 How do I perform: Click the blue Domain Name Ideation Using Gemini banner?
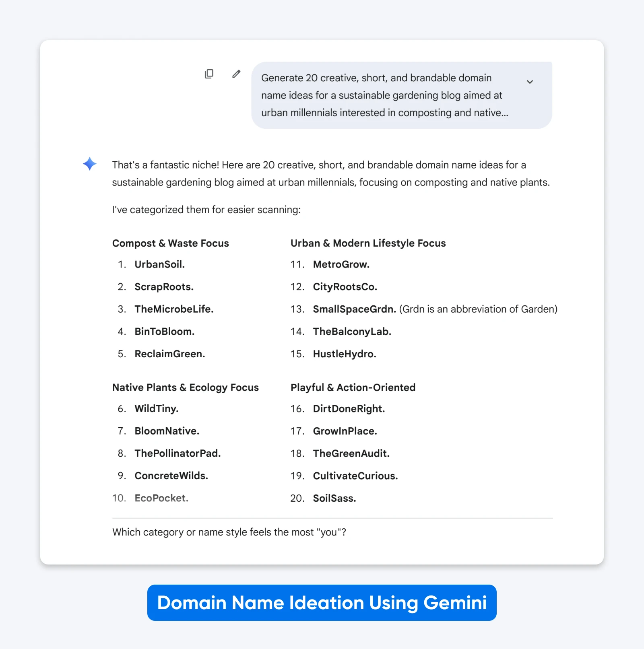(x=322, y=603)
